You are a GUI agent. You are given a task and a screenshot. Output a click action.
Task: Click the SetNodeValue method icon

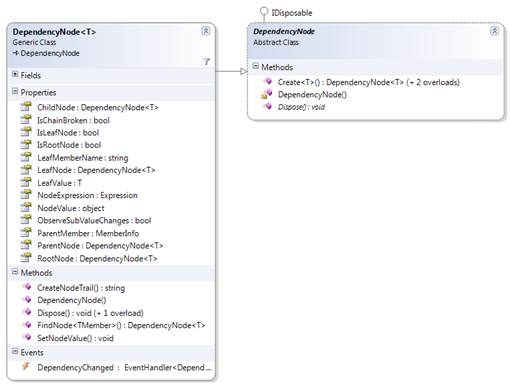(x=27, y=337)
